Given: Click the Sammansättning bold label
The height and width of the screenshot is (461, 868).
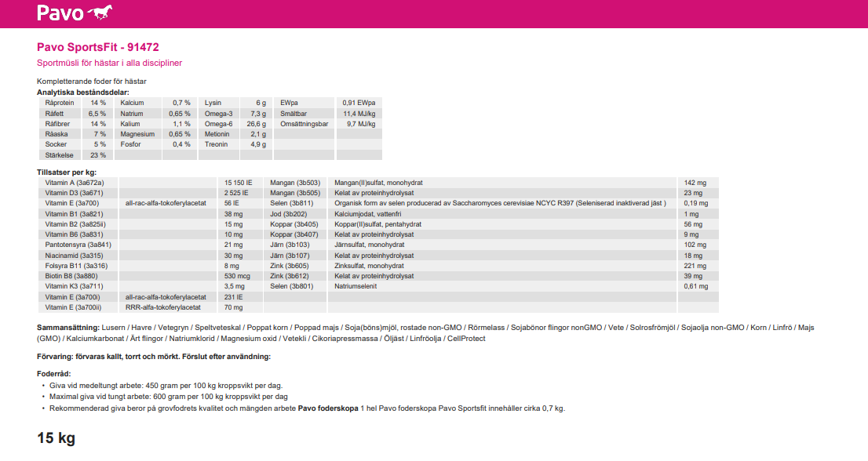Looking at the screenshot, I should [x=68, y=326].
